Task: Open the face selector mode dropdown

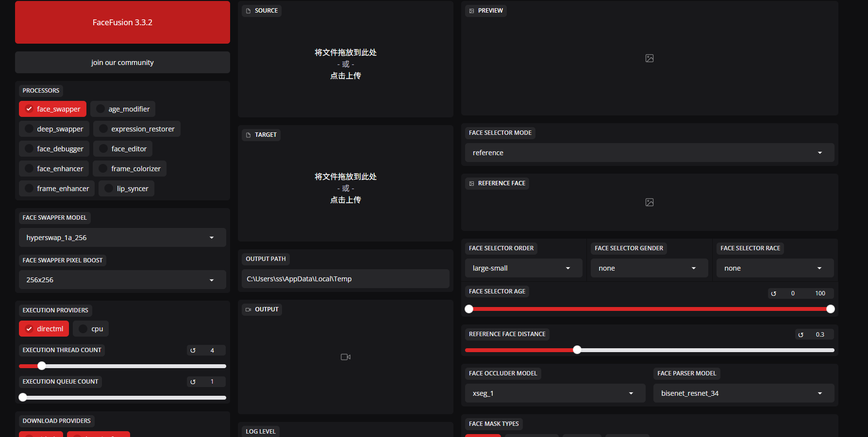Action: 650,153
